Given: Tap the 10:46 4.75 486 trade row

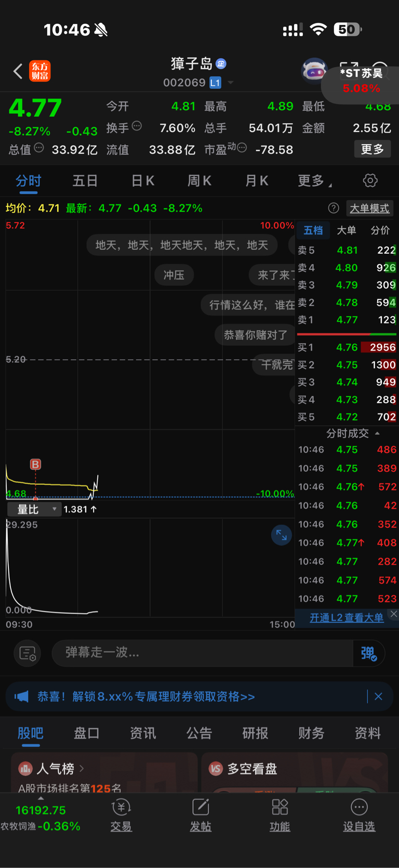Looking at the screenshot, I should click(x=347, y=449).
